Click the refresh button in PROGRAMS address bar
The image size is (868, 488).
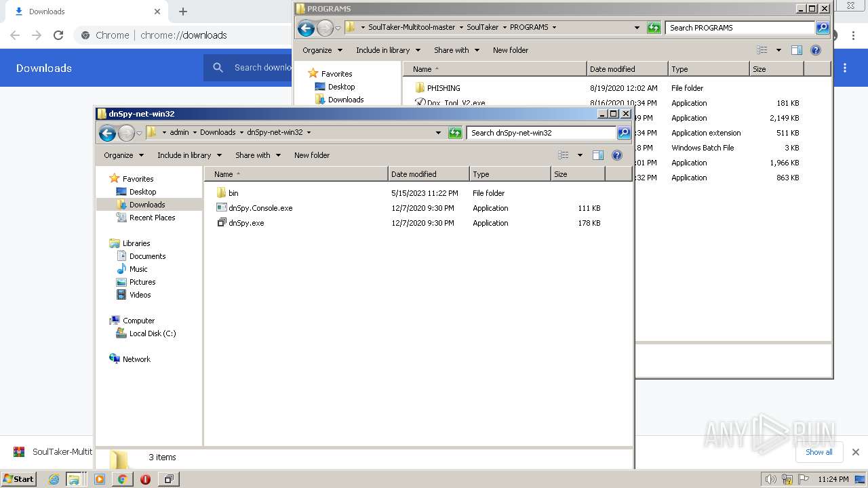pyautogui.click(x=654, y=28)
